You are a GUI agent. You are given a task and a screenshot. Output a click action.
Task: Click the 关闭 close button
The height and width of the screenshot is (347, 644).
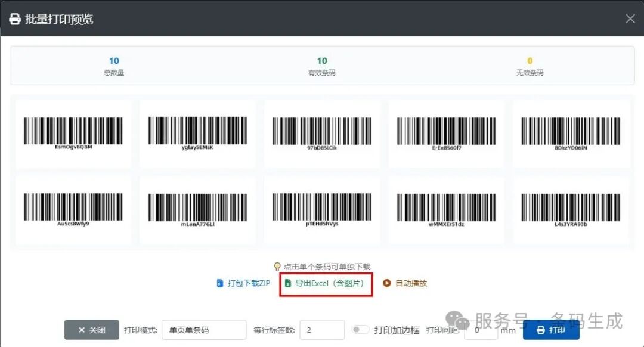click(92, 330)
